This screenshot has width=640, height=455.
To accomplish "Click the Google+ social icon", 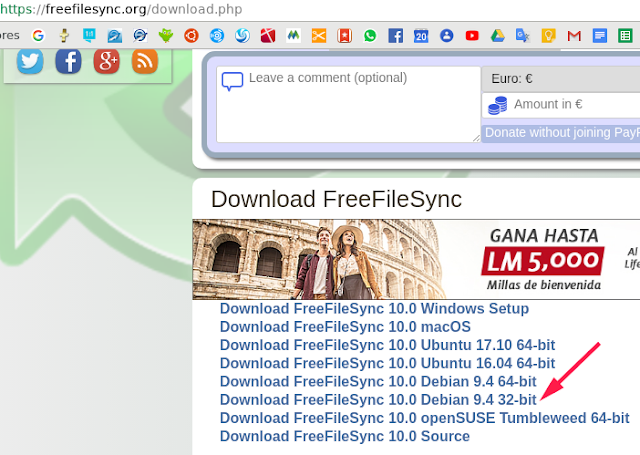I will (107, 61).
